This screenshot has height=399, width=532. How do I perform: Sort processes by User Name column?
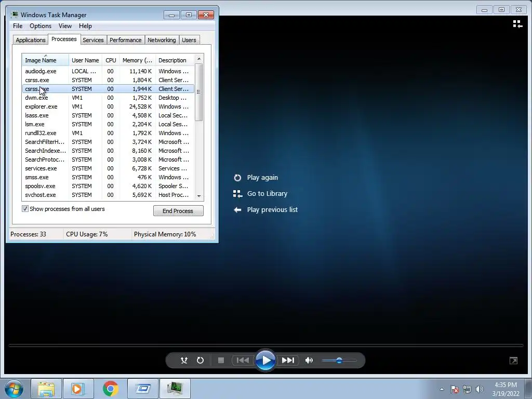pyautogui.click(x=86, y=60)
